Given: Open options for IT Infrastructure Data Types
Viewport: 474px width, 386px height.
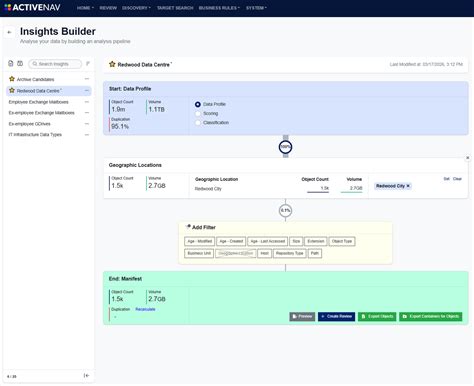Looking at the screenshot, I should (x=87, y=135).
